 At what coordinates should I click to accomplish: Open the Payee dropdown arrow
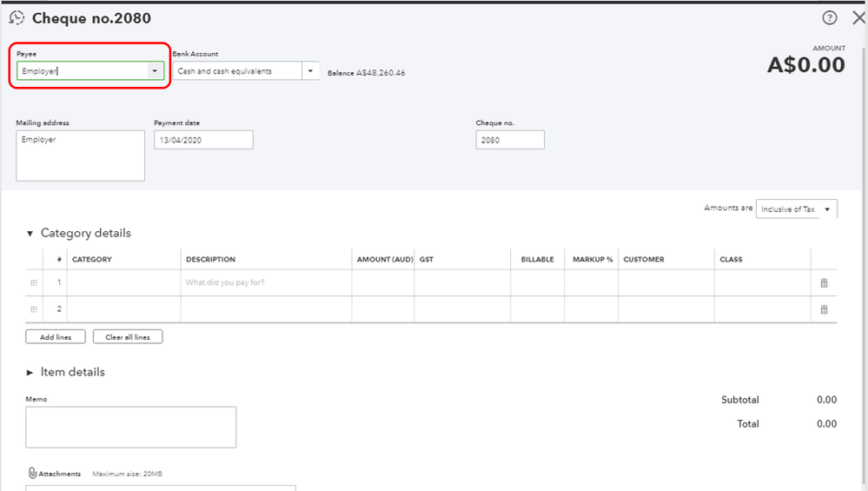pos(155,71)
